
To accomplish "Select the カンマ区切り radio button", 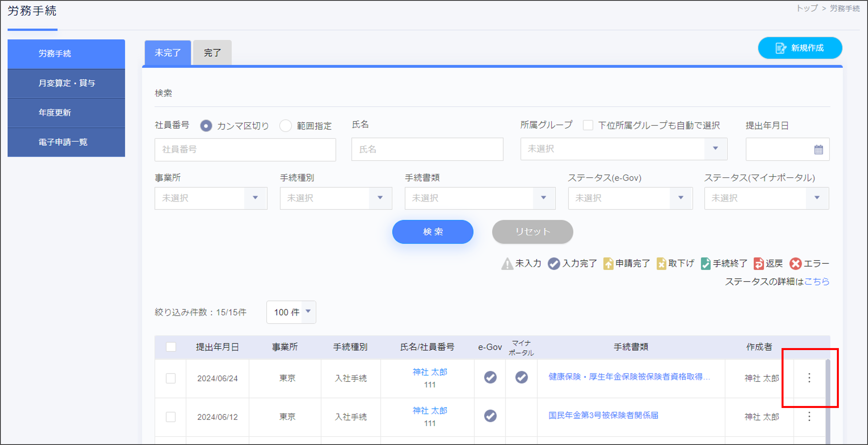I will pos(206,126).
